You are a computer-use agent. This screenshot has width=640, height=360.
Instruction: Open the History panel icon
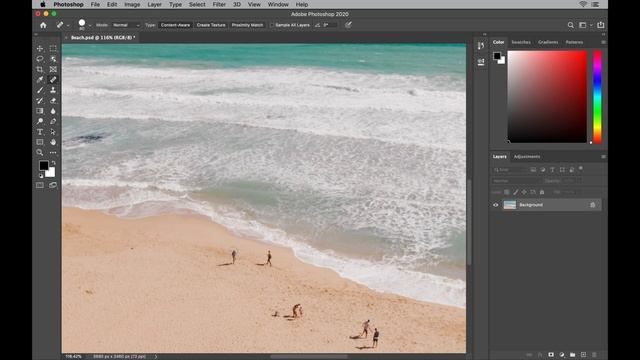point(481,46)
